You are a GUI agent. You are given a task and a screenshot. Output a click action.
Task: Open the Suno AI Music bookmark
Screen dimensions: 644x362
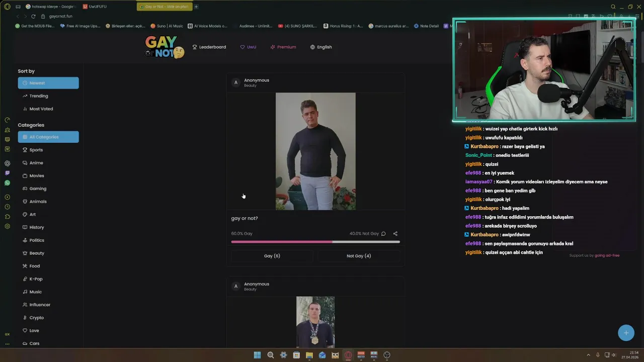[167, 26]
